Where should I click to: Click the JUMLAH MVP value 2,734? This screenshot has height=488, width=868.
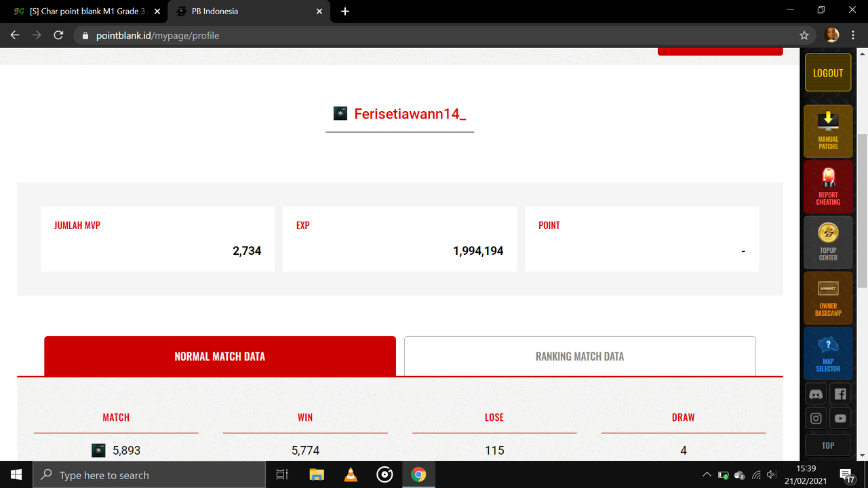[x=247, y=251]
